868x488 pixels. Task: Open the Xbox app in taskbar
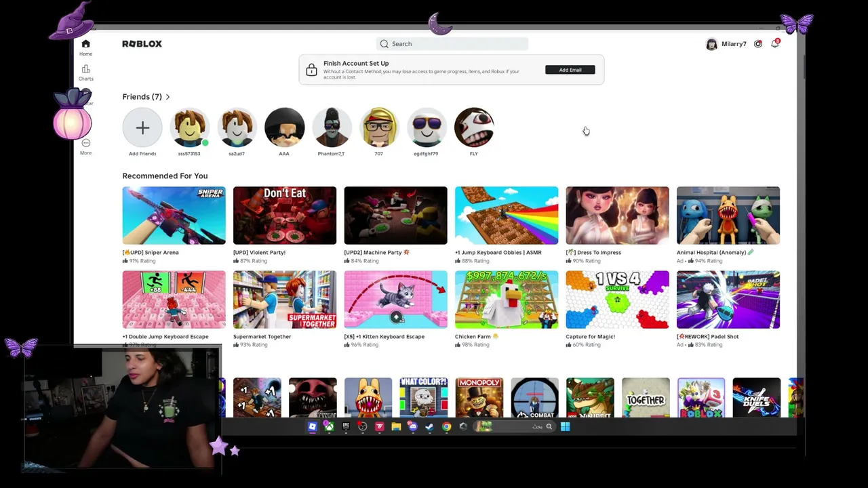click(329, 427)
